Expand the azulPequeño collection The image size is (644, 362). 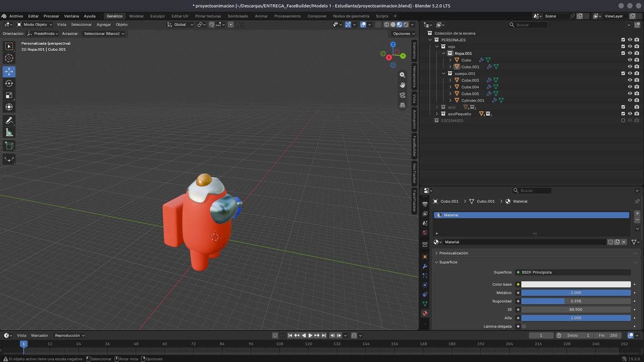click(x=437, y=114)
